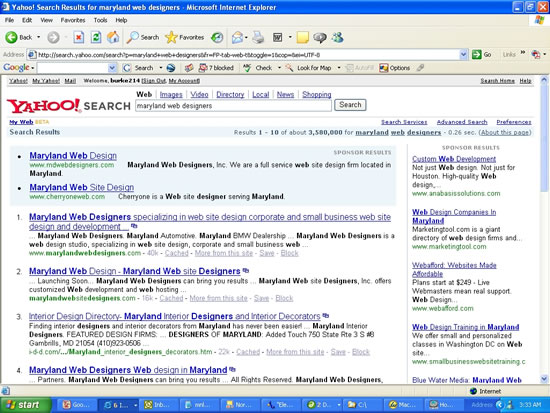
Task: Switch to the Inb... taskbar window
Action: point(159,405)
